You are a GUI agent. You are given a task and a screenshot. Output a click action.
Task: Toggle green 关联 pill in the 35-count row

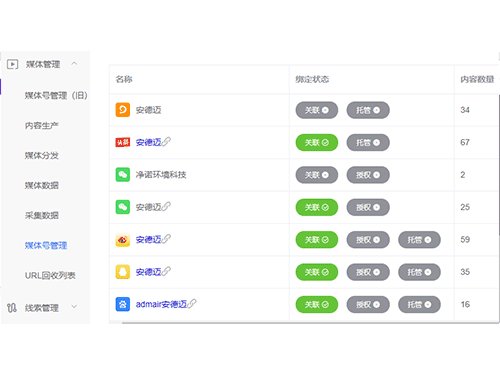[317, 272]
